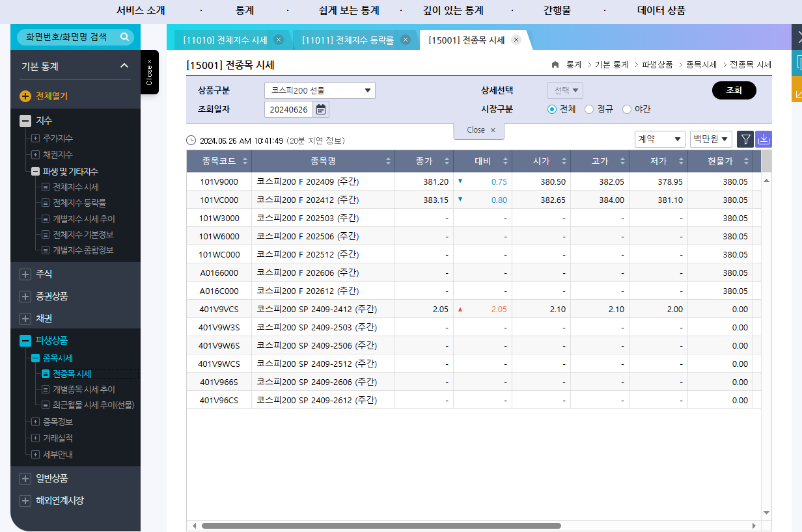Open the 계약 unit dropdown
802x532 pixels.
[x=659, y=139]
